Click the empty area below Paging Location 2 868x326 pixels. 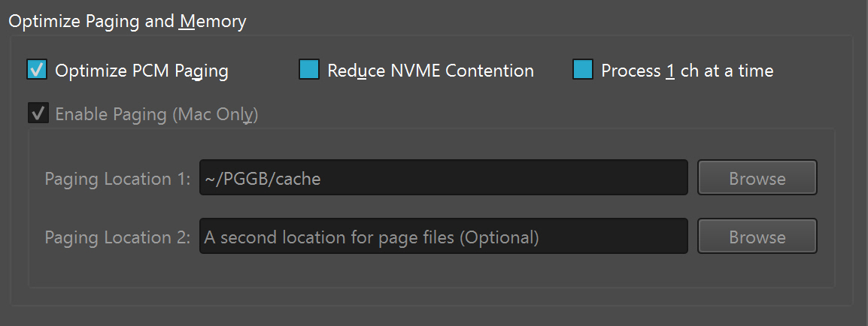[431, 270]
